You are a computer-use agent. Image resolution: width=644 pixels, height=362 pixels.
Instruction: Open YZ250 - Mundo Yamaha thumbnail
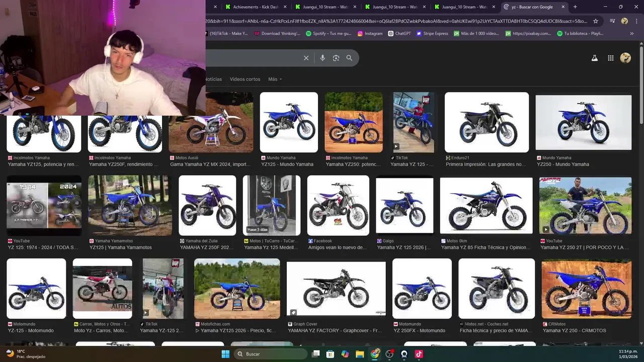point(584,123)
